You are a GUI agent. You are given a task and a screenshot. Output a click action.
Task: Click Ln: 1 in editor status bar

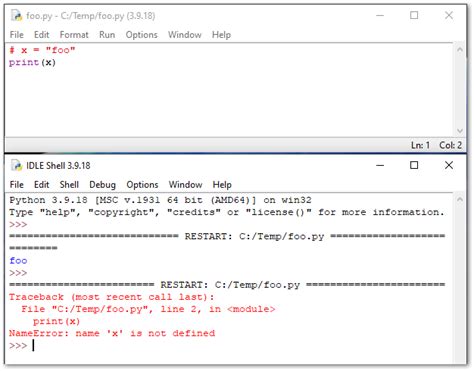click(x=420, y=145)
